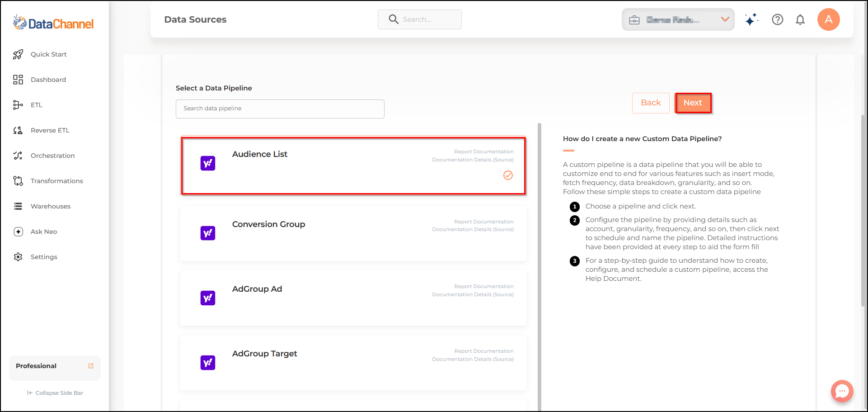Viewport: 868px width, 412px height.
Task: Open Documentation Details (Source) for AdGroup Ad
Action: (x=473, y=294)
